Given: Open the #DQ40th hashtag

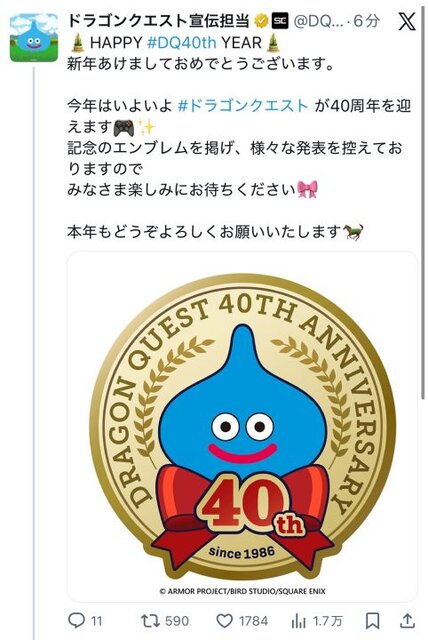Looking at the screenshot, I should 182,42.
